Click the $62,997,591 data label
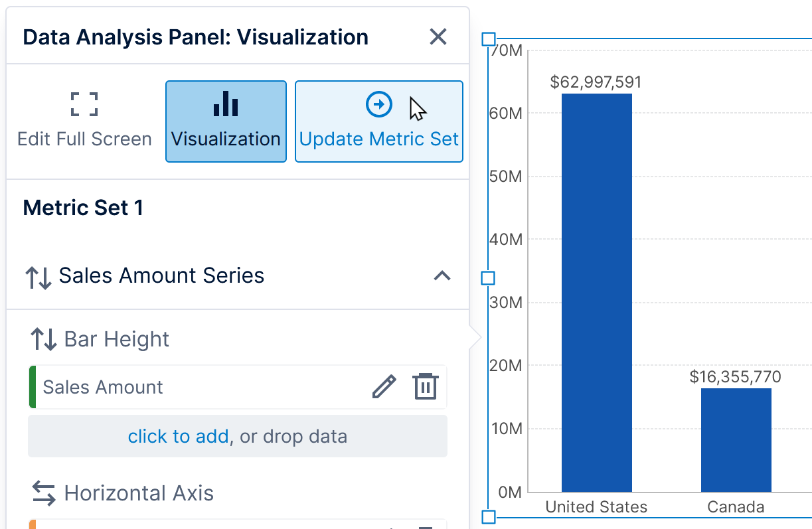This screenshot has width=812, height=529. [x=596, y=82]
